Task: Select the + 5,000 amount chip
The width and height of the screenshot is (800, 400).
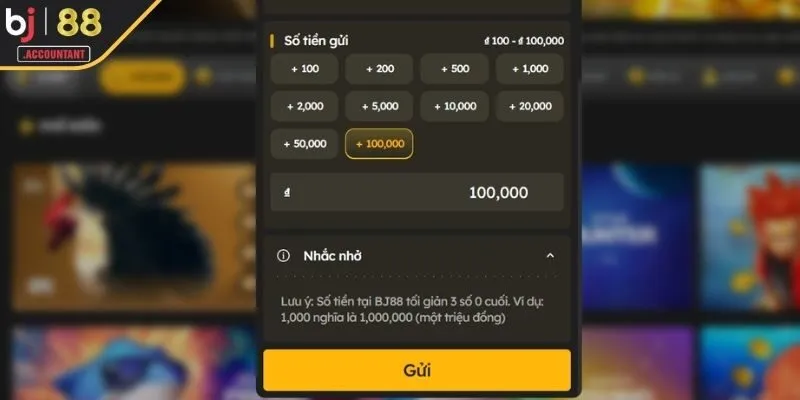Action: (x=379, y=106)
